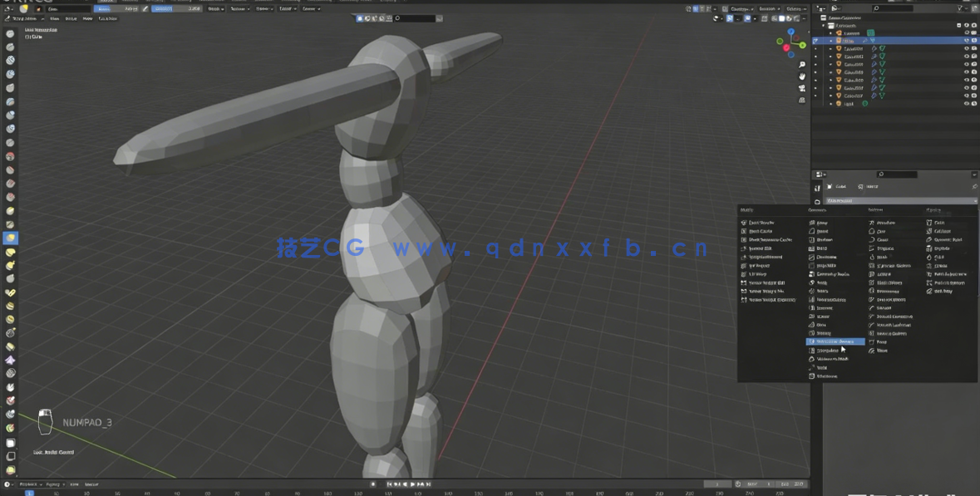This screenshot has height=496, width=980.
Task: Select the red Smooth sculpt brush
Action: point(10,156)
